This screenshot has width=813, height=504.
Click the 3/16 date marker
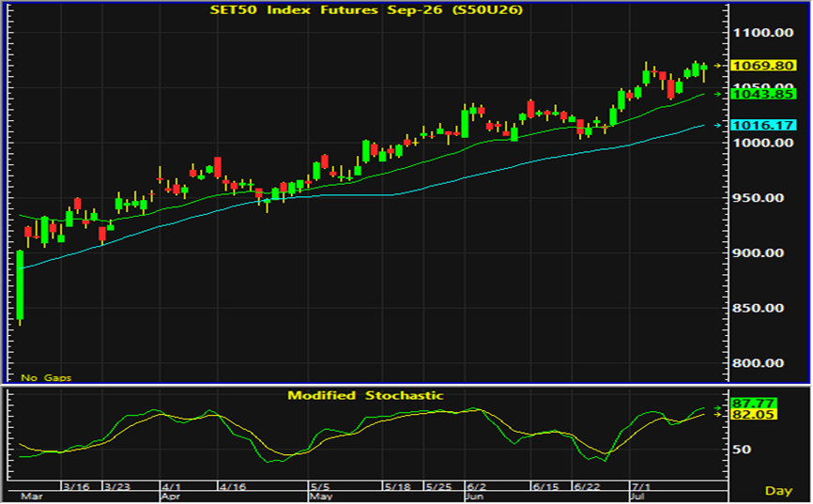(x=76, y=487)
